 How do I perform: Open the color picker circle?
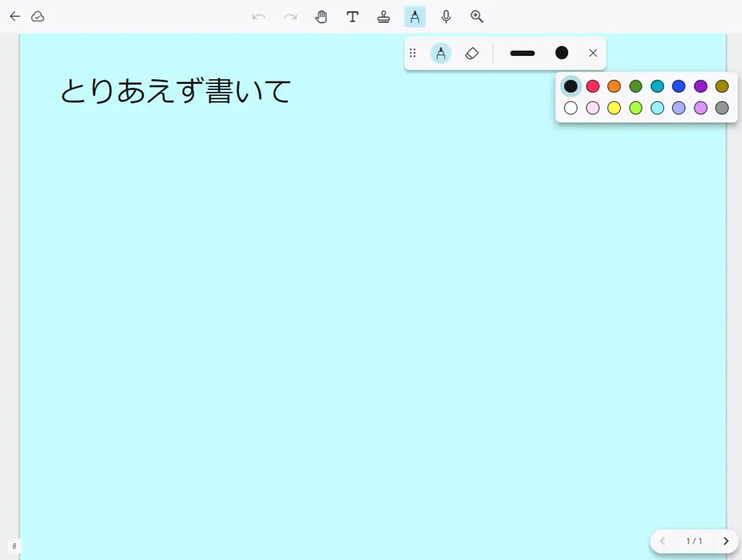(x=562, y=53)
